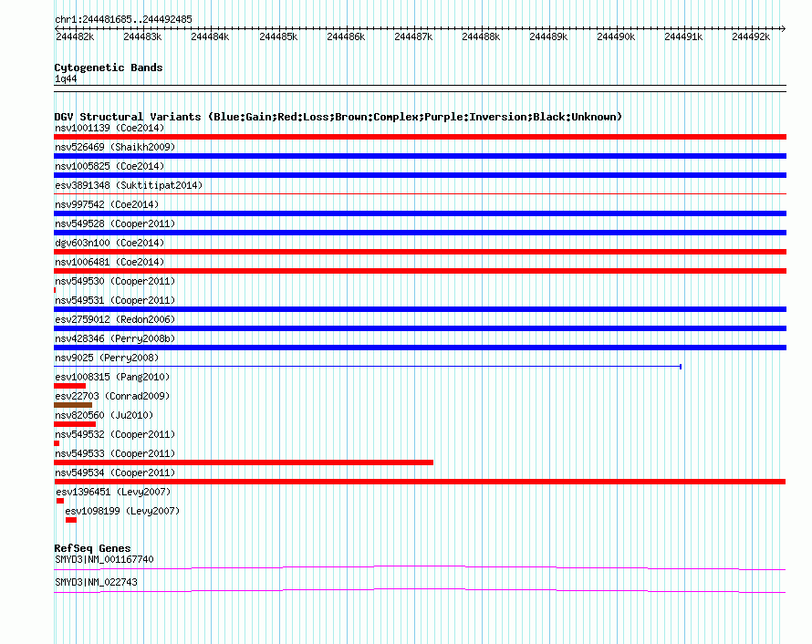Select the red nsv1001139 loss bar
The width and height of the screenshot is (812, 644).
coord(420,137)
